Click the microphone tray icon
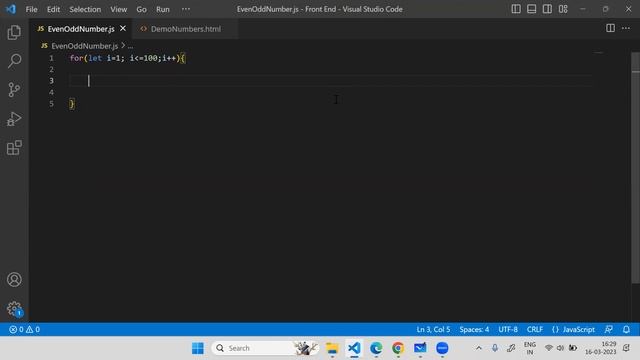Image resolution: width=640 pixels, height=360 pixels. (x=495, y=348)
